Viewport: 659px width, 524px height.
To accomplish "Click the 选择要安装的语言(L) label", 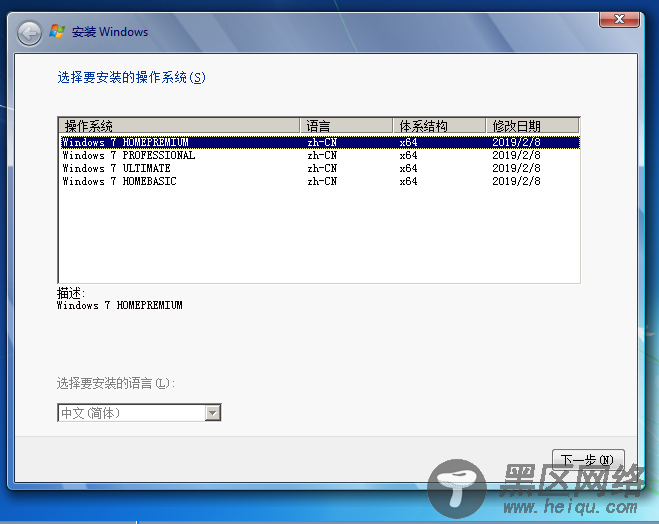I will coord(116,383).
